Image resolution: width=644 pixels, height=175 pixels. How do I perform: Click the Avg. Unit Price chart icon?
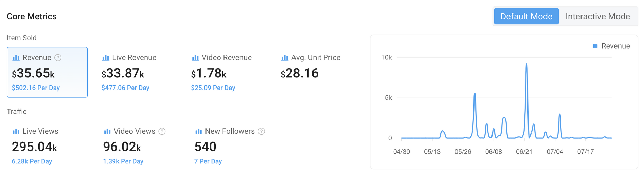[x=285, y=58]
